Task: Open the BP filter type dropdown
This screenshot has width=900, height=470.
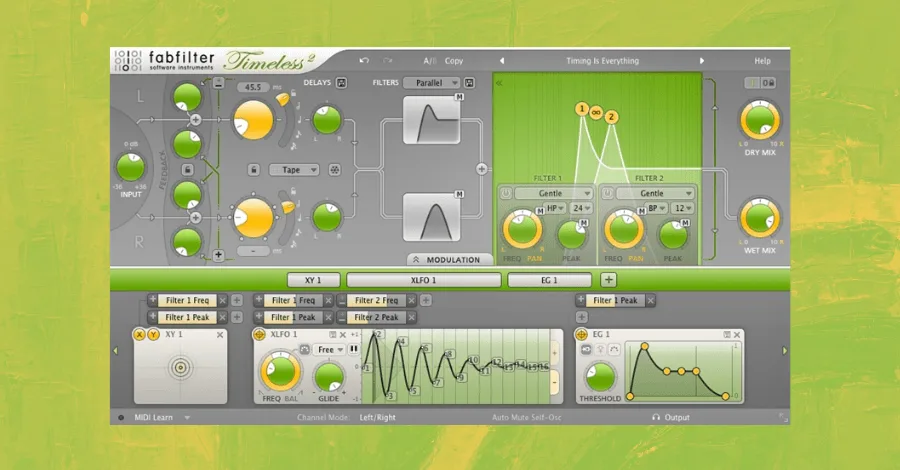Action: (657, 208)
